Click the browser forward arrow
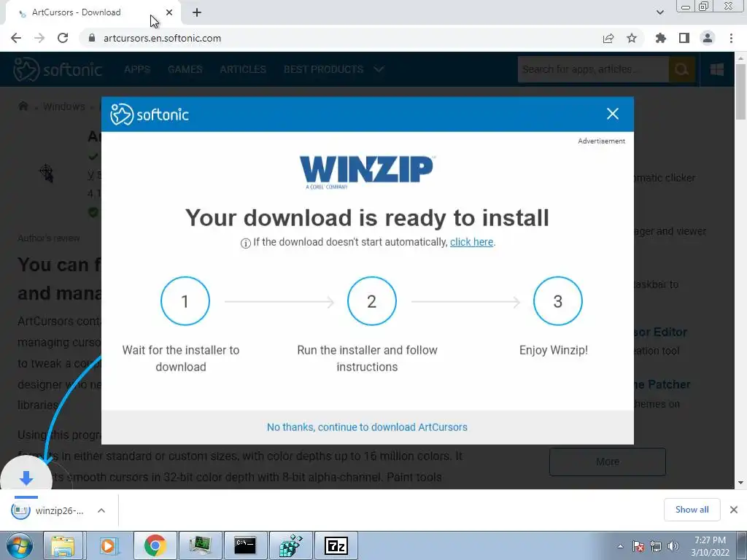Image resolution: width=747 pixels, height=560 pixels. click(39, 38)
